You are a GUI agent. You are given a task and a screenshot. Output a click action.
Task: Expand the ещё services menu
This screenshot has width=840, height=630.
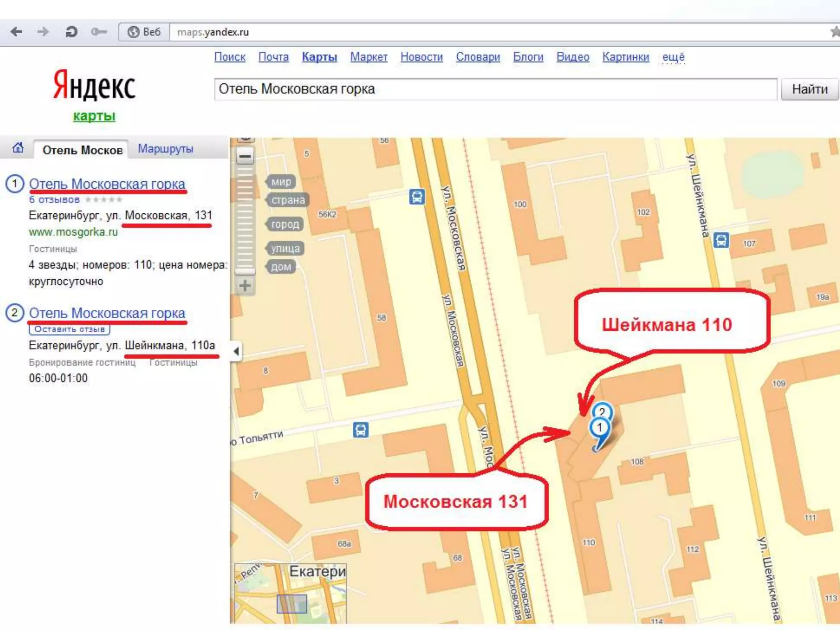[673, 57]
